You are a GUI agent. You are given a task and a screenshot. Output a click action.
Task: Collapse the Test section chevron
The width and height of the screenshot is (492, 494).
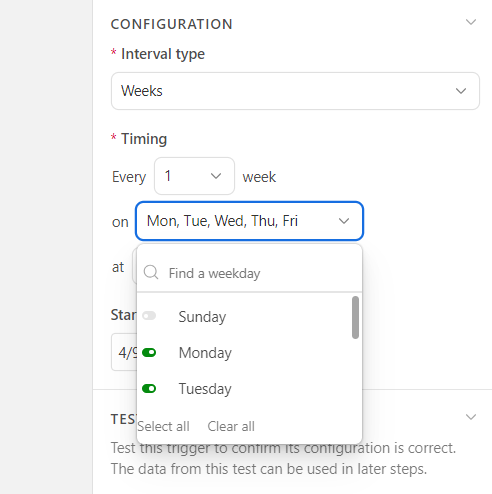pyautogui.click(x=471, y=417)
